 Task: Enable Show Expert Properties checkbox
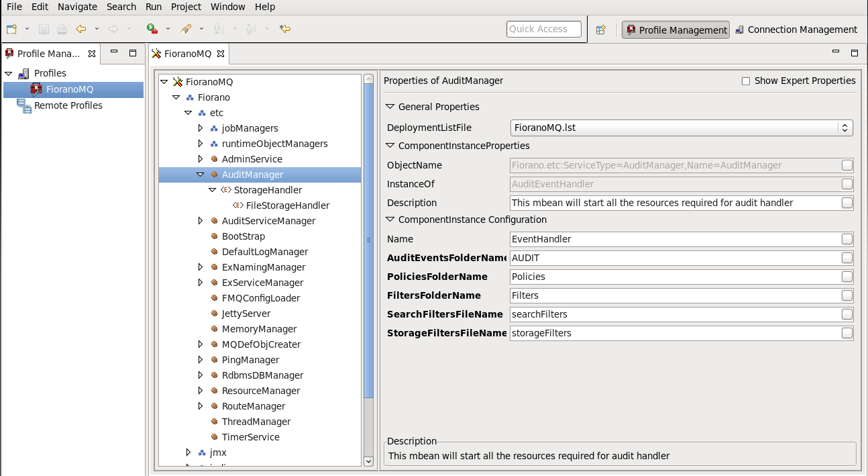[x=746, y=81]
